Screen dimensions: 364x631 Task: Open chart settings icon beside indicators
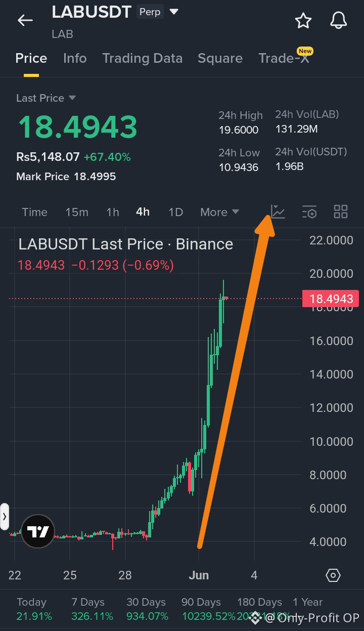coord(309,212)
